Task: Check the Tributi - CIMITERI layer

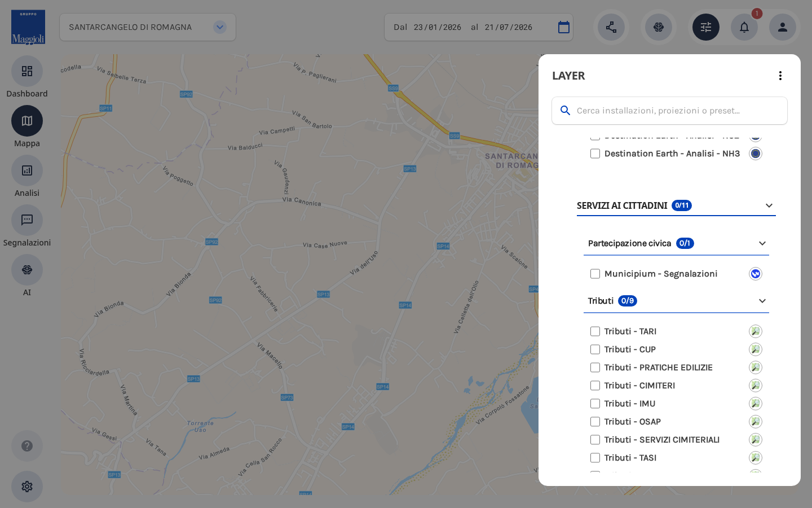Action: pyautogui.click(x=595, y=386)
